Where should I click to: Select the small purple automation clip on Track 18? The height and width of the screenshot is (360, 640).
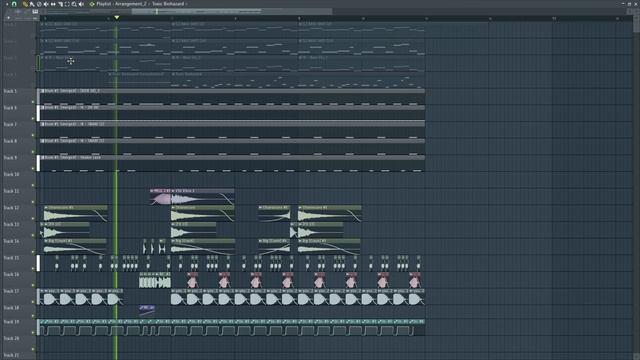point(147,310)
